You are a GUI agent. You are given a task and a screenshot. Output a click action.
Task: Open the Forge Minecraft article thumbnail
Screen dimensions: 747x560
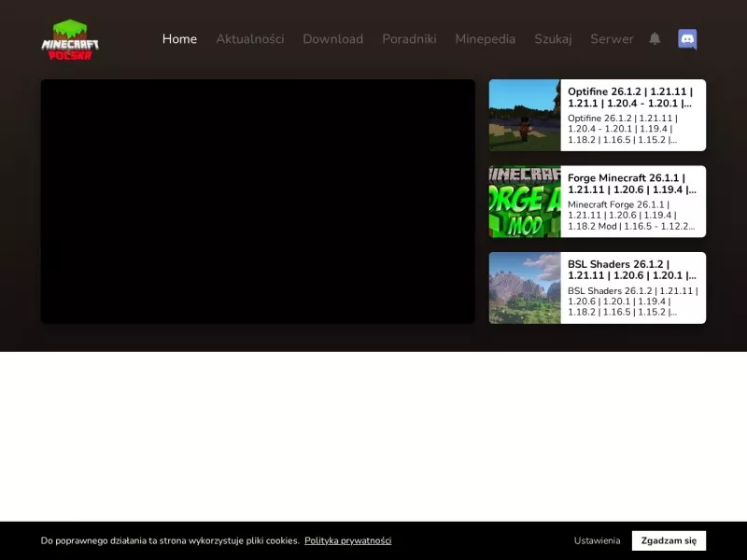(x=525, y=202)
